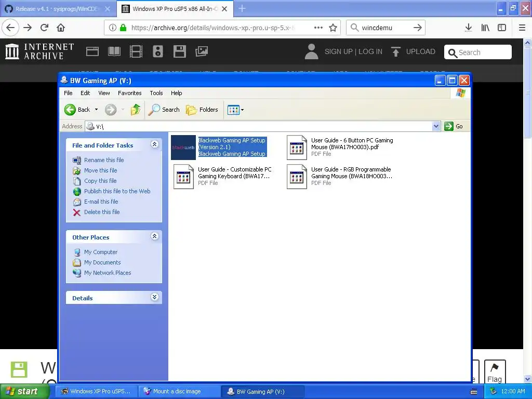Open the page actions three-dot menu in URL bar
This screenshot has width=532, height=399.
[318, 28]
